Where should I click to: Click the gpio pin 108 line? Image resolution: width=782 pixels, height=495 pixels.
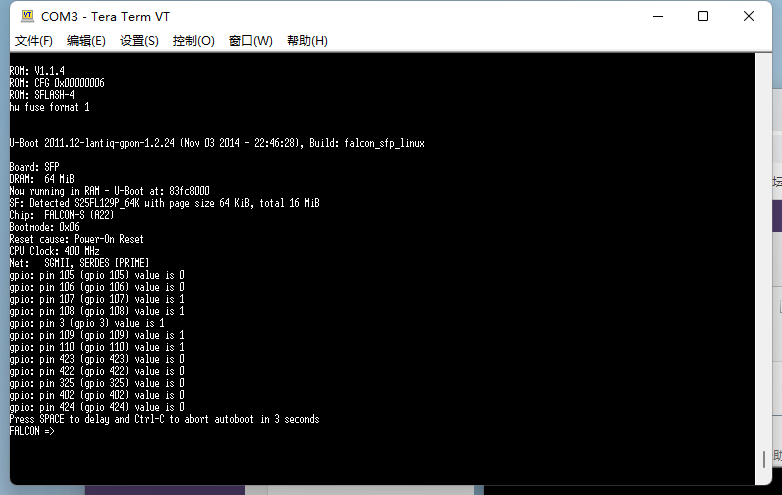coord(97,311)
